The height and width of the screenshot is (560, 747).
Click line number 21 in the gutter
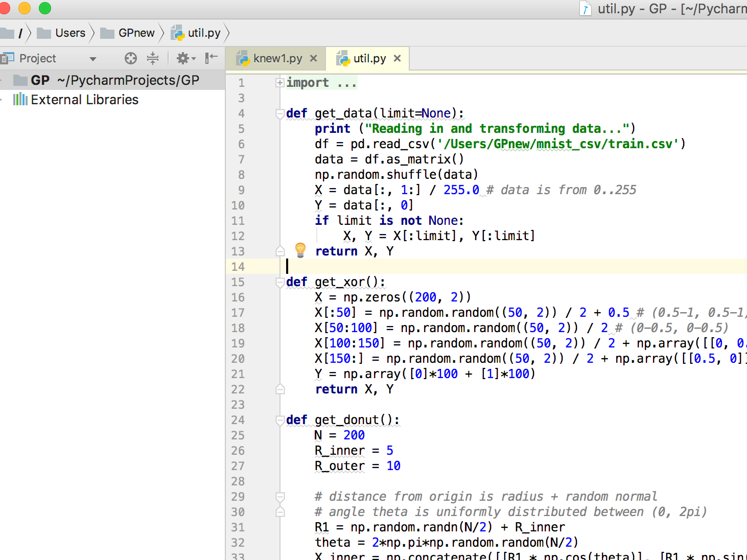(238, 374)
